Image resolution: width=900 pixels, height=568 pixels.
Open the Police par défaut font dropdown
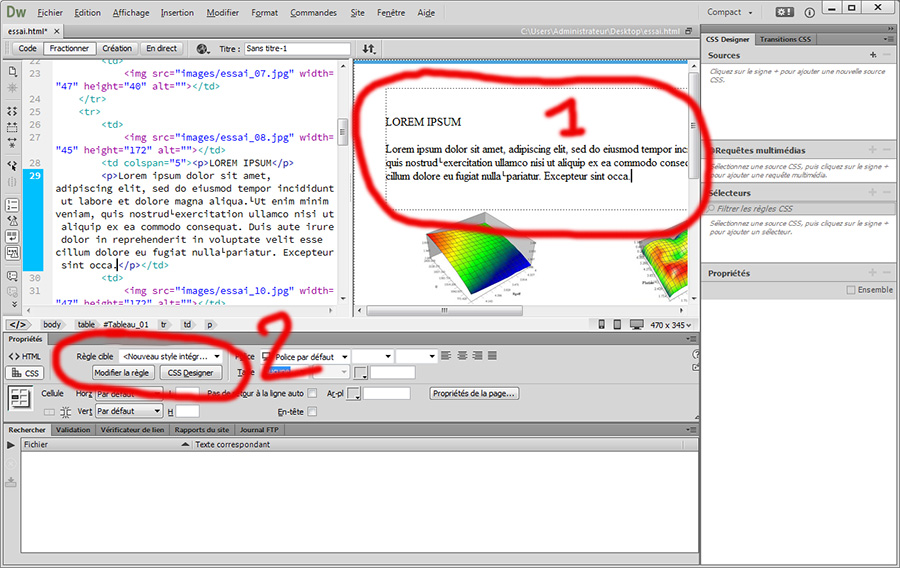point(305,356)
